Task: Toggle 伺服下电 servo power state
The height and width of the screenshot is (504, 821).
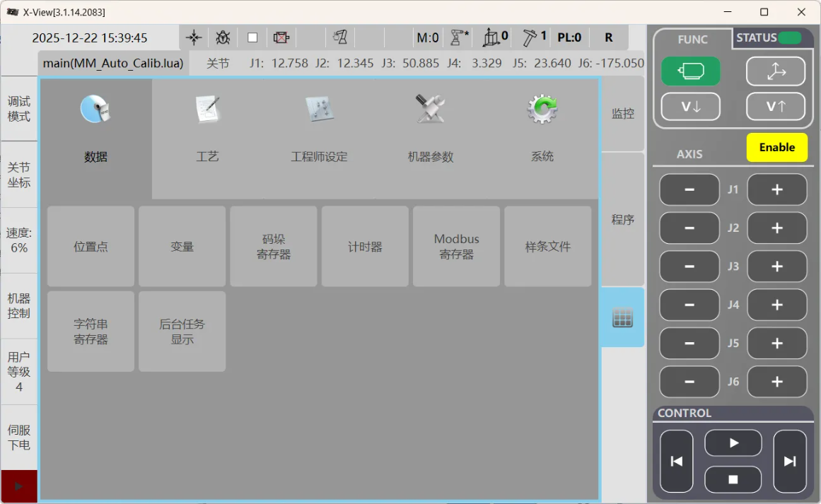Action: click(x=19, y=437)
